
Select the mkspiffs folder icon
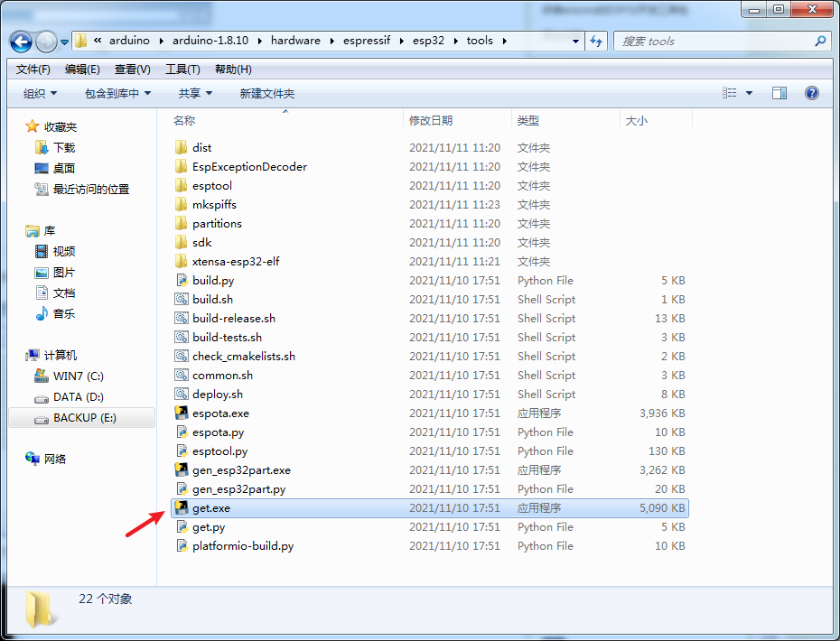pos(181,205)
